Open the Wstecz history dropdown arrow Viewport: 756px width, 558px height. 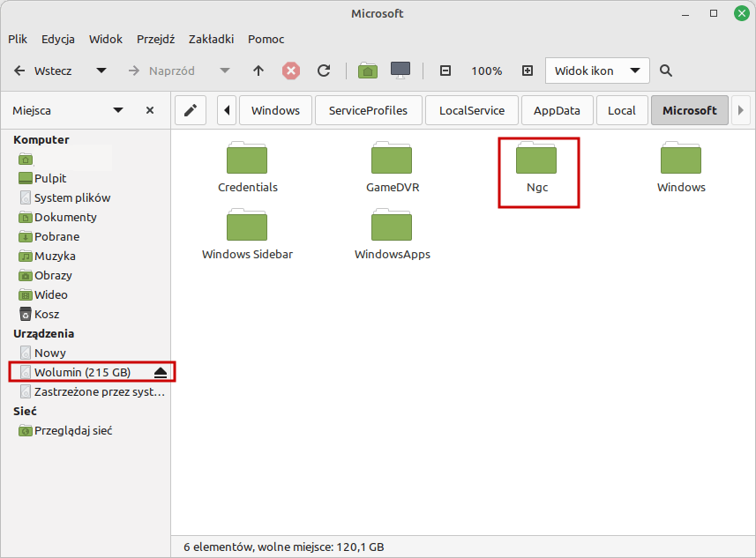(x=101, y=71)
